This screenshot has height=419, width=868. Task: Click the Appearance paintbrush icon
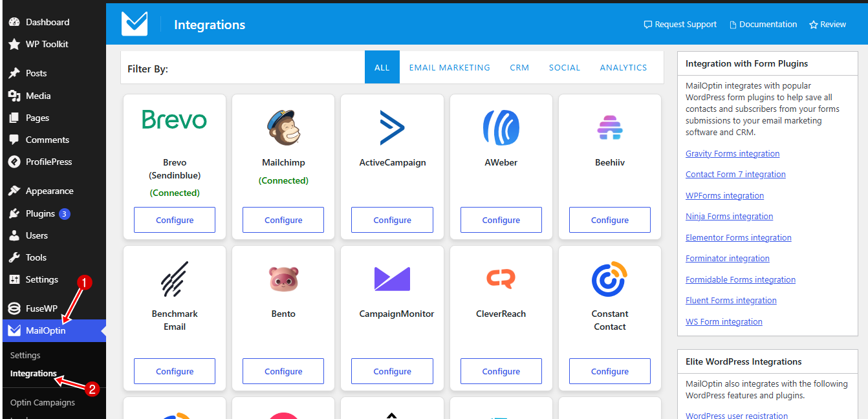14,191
